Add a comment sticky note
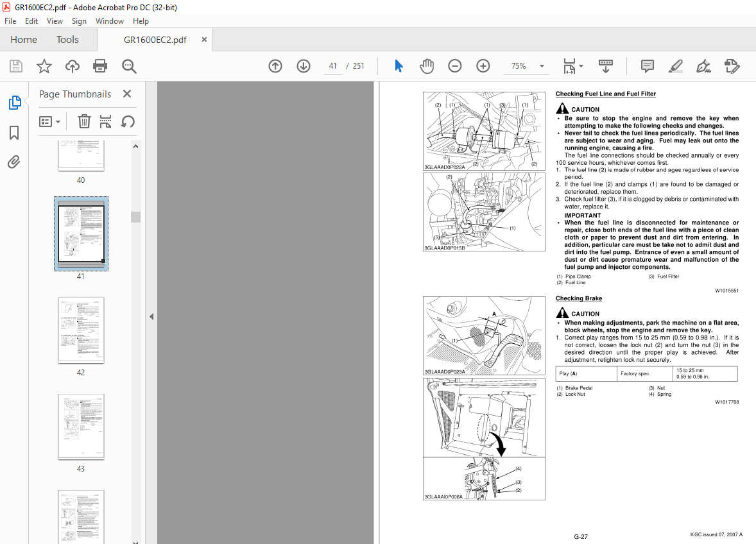 [648, 66]
